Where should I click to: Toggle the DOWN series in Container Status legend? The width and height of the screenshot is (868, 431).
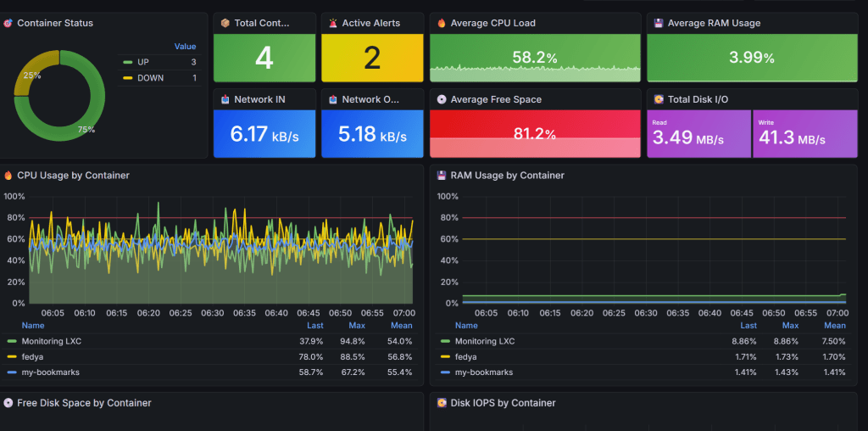150,78
